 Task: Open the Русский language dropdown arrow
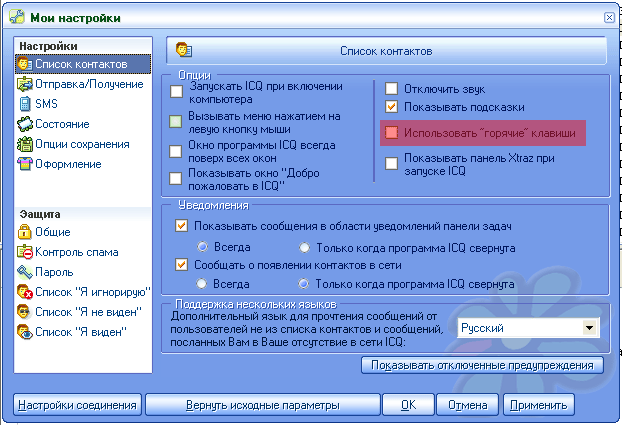[x=589, y=328]
